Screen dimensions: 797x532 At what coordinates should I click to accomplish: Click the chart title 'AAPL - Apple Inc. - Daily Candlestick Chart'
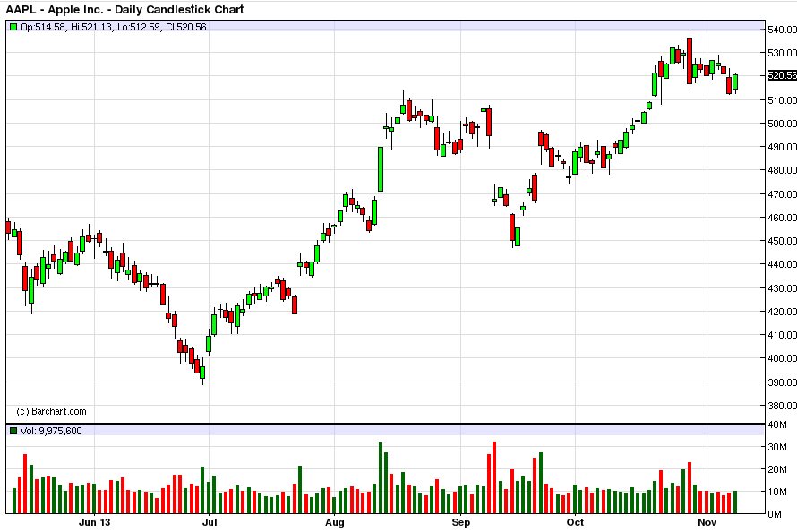(124, 10)
